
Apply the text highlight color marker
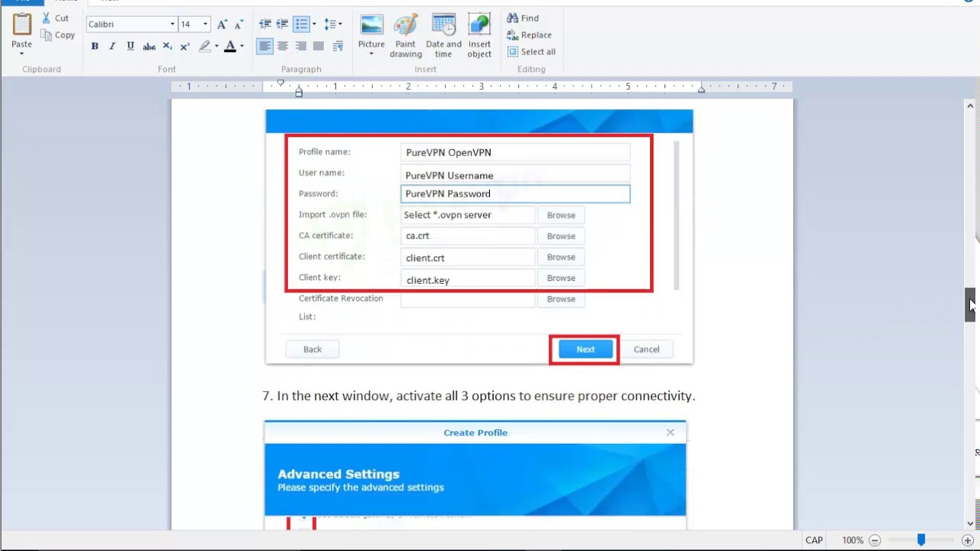[x=204, y=47]
